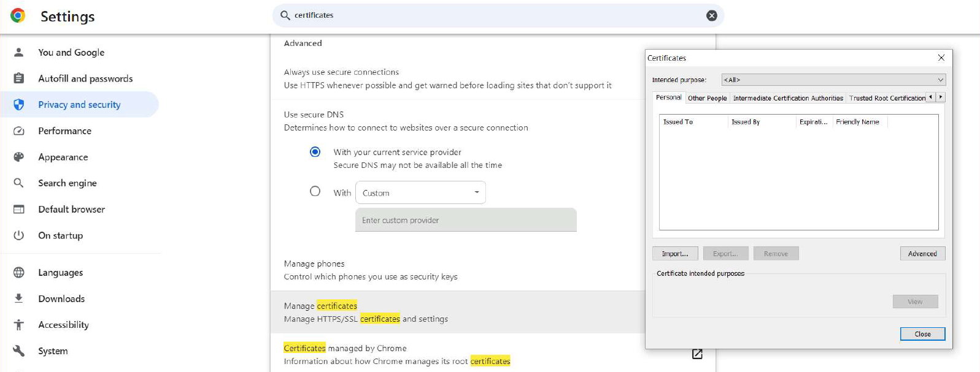
Task: Click the Chrome logo icon
Action: pos(18,16)
